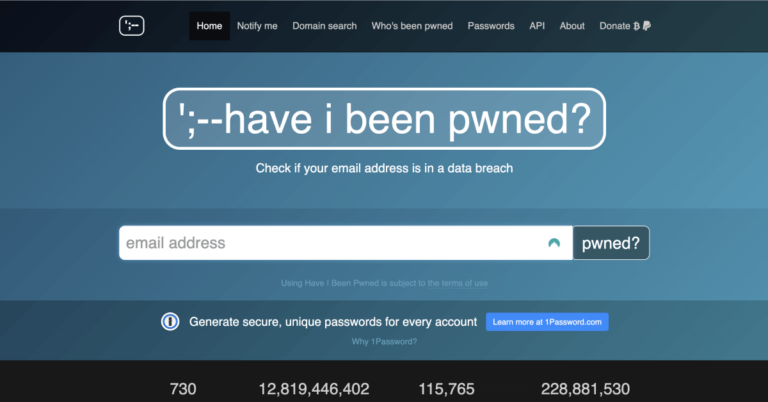Focus the email address input field
Viewport: 768px width, 402px height.
pos(330,243)
